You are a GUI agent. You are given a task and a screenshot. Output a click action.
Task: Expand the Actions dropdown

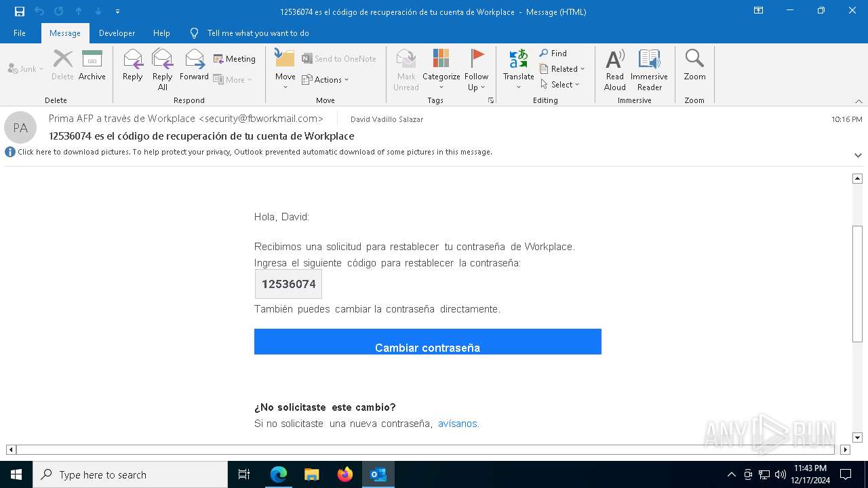(325, 79)
